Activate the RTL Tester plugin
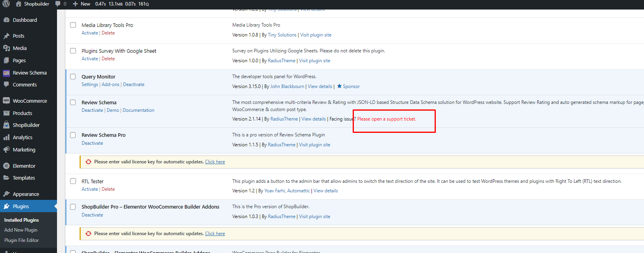 [x=90, y=189]
